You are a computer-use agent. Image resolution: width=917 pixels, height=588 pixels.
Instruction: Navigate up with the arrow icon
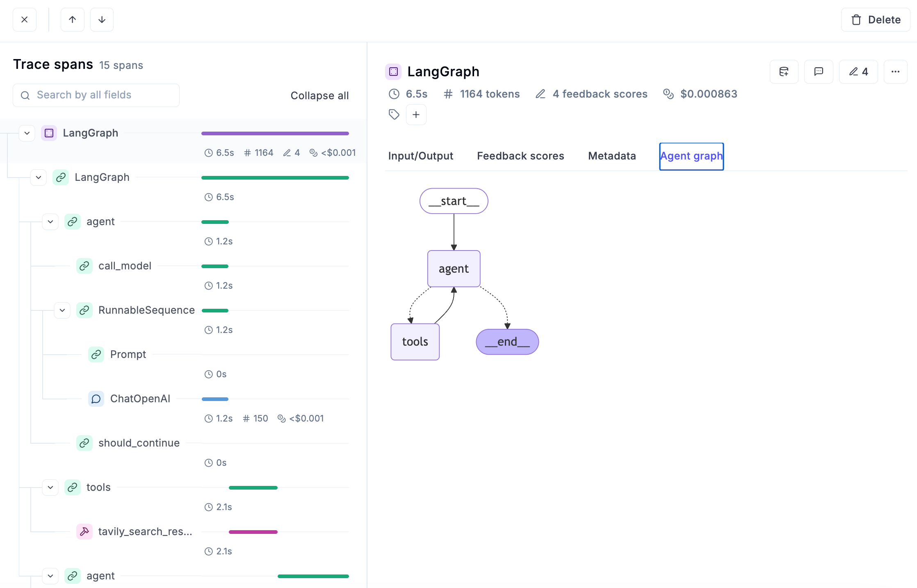(x=72, y=19)
